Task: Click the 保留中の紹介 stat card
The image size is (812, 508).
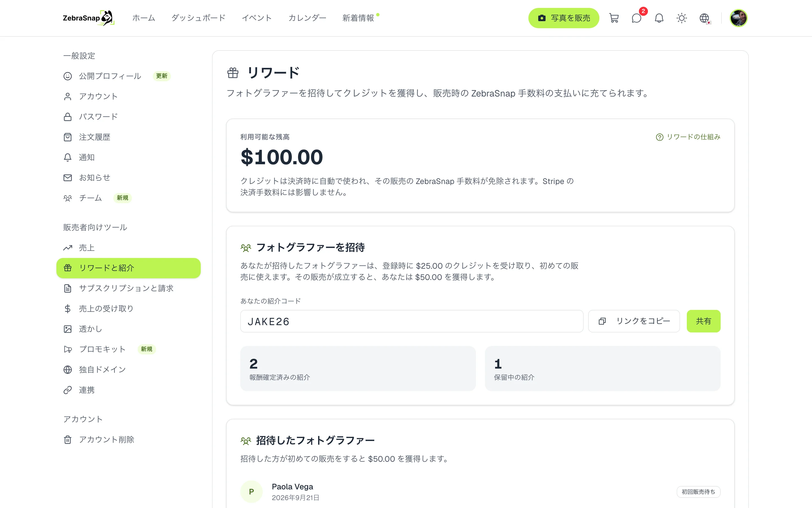Action: point(603,369)
